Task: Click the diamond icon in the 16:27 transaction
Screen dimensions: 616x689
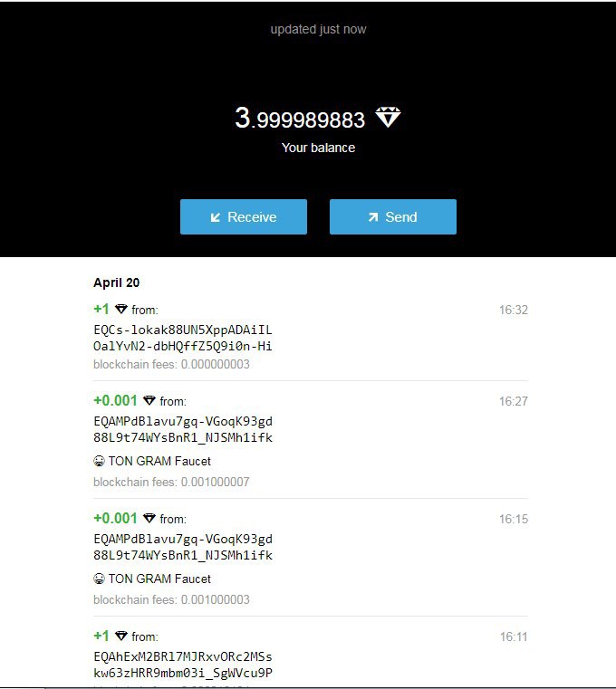Action: click(x=149, y=400)
